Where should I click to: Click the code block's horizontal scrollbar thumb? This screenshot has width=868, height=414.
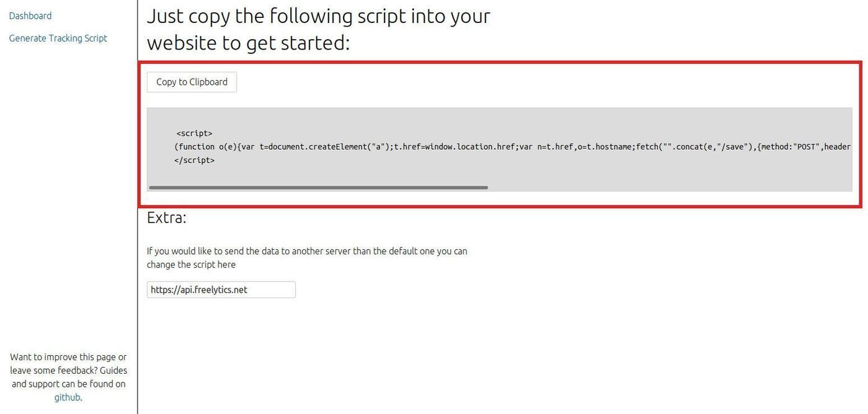coord(318,187)
